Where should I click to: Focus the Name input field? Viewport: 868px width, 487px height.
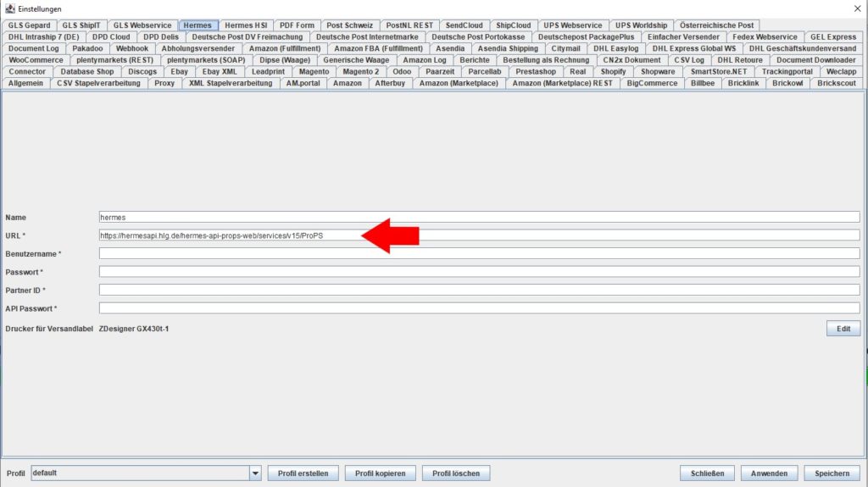pos(480,218)
